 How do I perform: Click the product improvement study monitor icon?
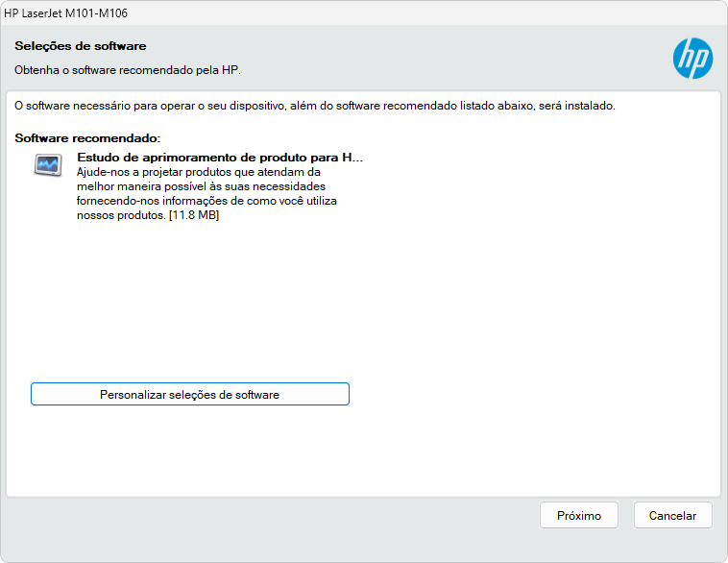(48, 165)
